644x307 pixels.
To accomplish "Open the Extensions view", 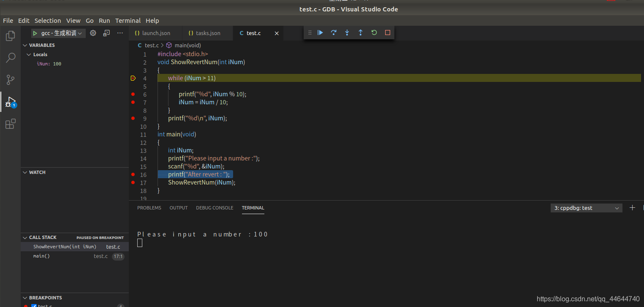I will (x=11, y=124).
